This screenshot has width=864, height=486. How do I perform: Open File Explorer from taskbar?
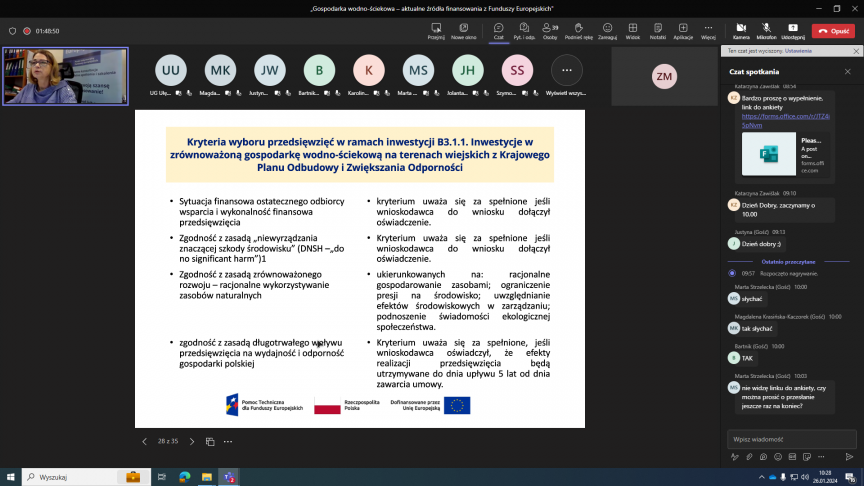(x=207, y=477)
